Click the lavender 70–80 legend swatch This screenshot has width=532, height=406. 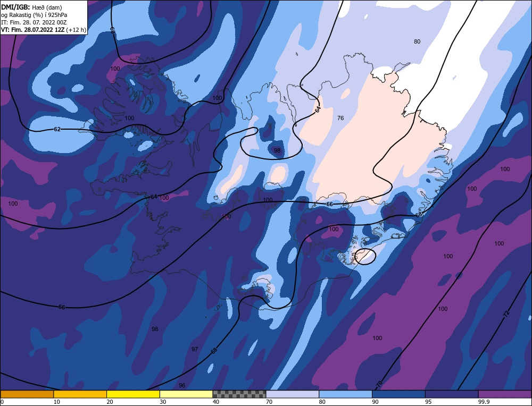293,394
